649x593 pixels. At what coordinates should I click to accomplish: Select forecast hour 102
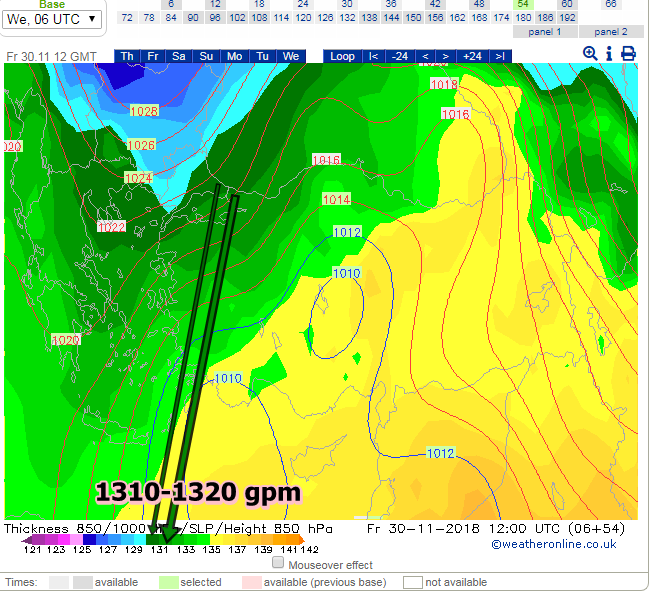point(237,18)
